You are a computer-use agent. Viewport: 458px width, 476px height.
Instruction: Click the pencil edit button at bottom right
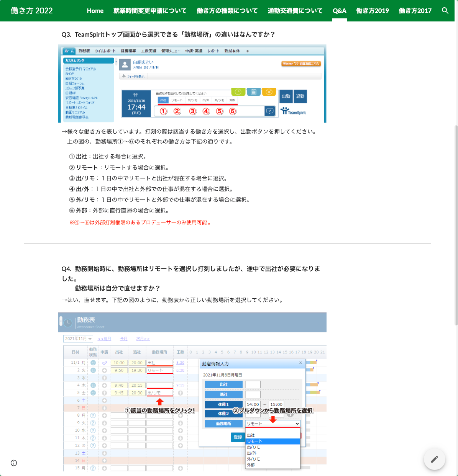435,459
